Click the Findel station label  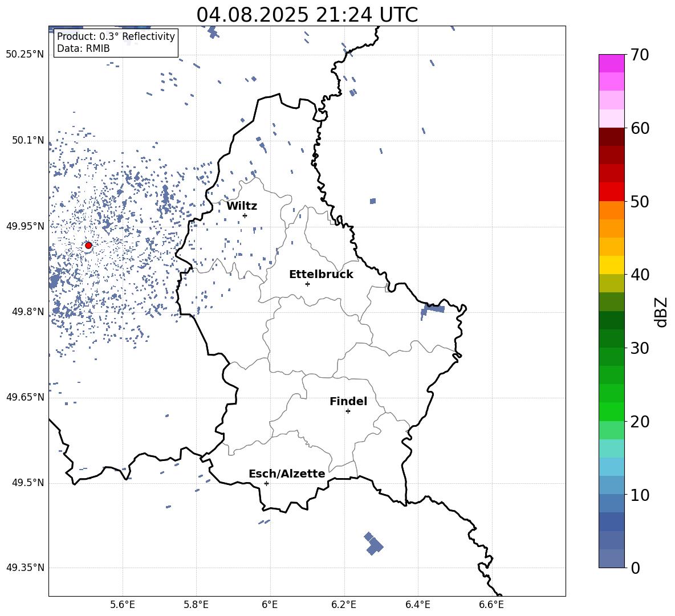pos(348,401)
